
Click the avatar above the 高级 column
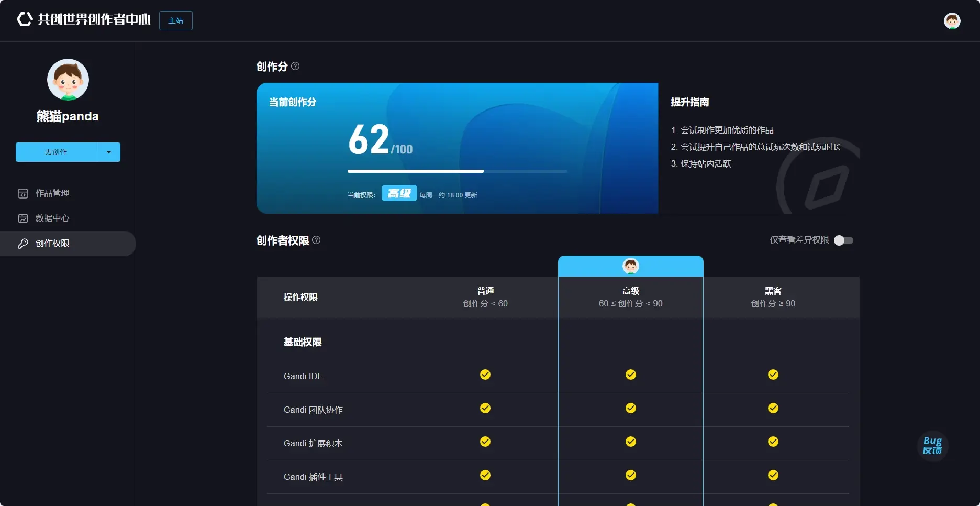tap(631, 266)
